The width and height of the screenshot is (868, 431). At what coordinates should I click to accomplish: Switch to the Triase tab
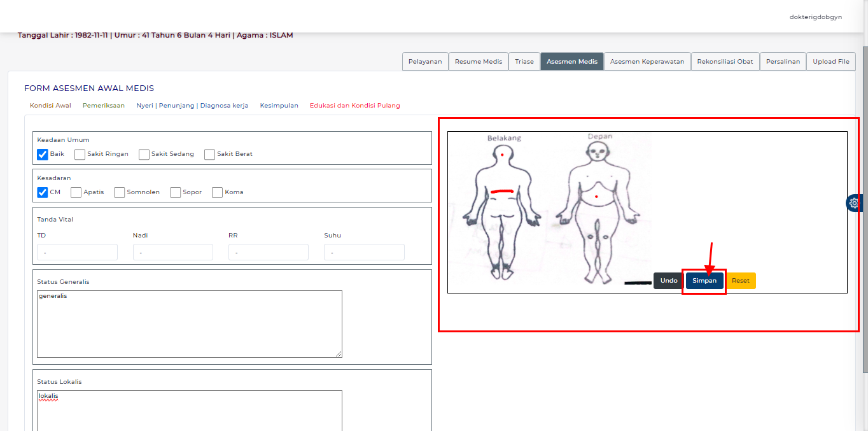point(524,61)
